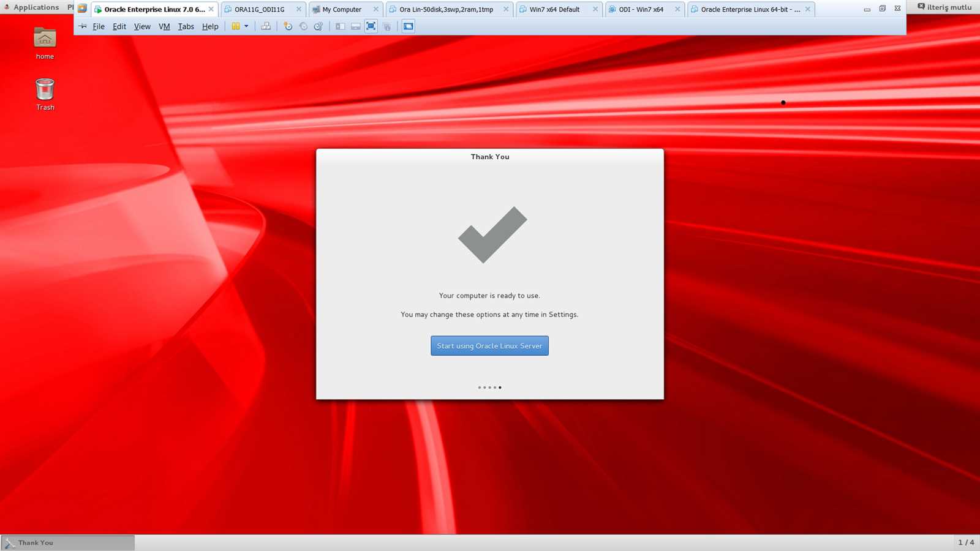The image size is (980, 551).
Task: Select the Thank You taskbar window button
Action: pyautogui.click(x=67, y=542)
